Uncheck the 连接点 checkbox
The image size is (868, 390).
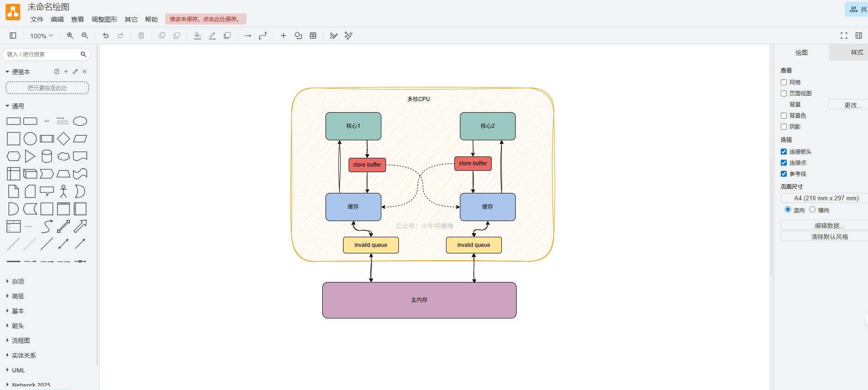(784, 163)
